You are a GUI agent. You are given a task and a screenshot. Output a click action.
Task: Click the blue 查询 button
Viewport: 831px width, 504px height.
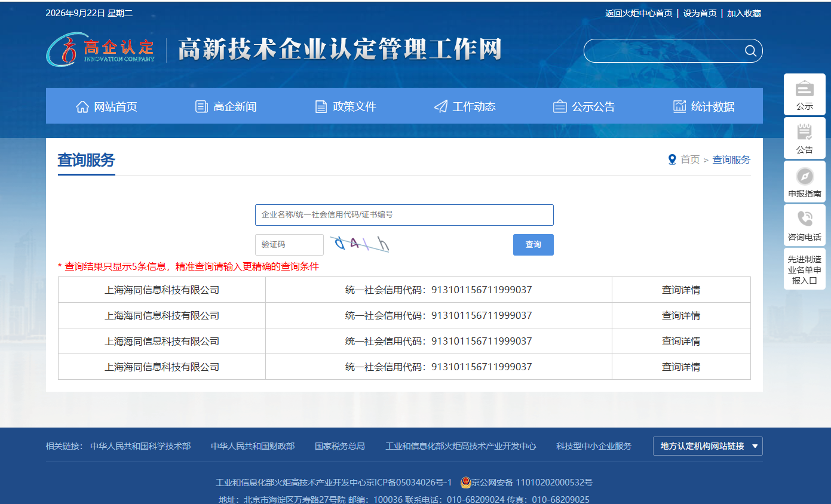click(x=533, y=245)
